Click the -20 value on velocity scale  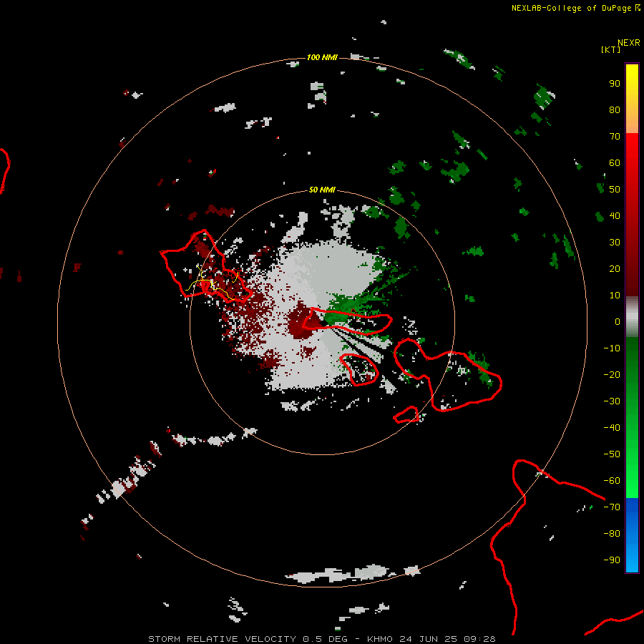[612, 374]
